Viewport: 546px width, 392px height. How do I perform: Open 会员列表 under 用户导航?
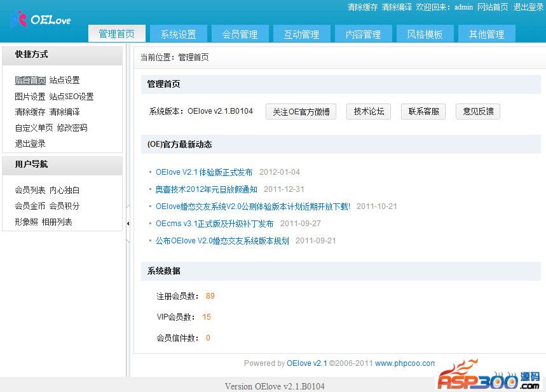pyautogui.click(x=30, y=190)
